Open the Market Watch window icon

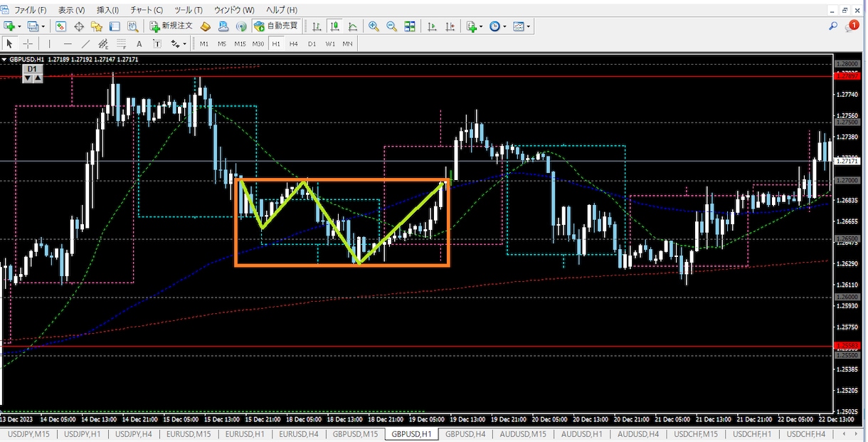click(61, 26)
